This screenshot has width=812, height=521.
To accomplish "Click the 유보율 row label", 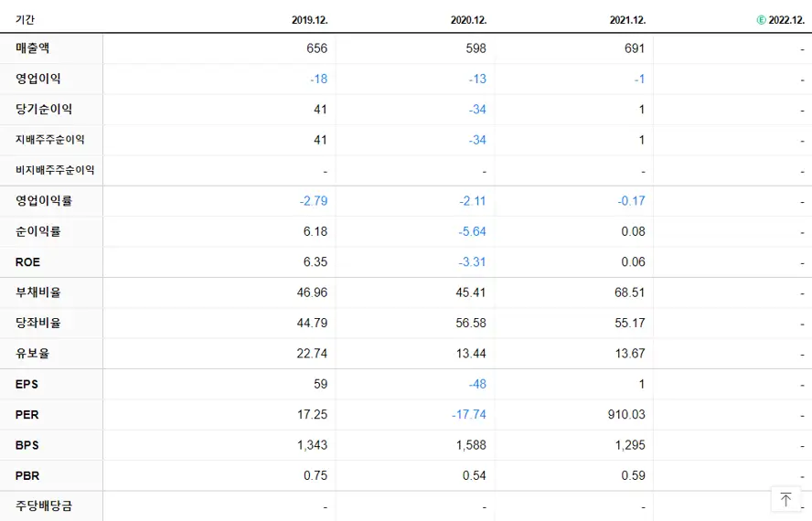I will (33, 354).
